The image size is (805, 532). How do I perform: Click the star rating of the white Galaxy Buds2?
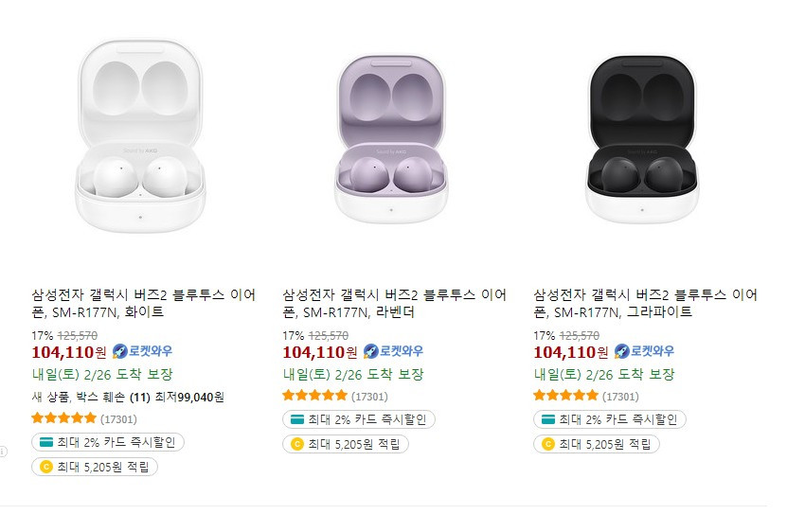point(64,418)
